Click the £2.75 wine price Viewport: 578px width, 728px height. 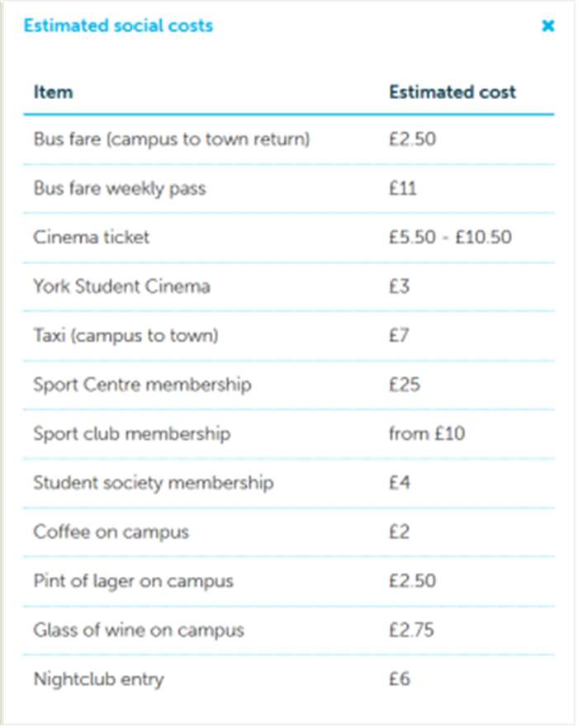click(412, 631)
